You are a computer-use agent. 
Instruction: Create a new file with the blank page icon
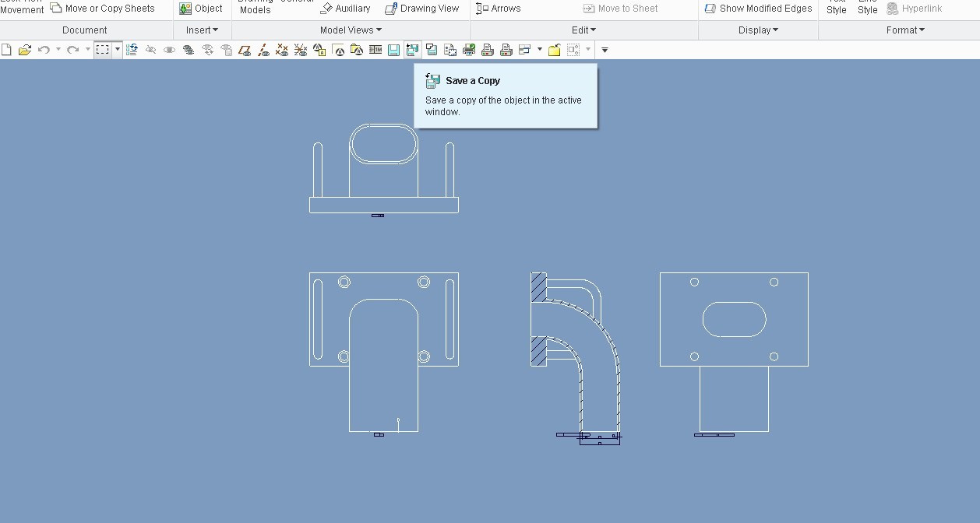[x=6, y=50]
